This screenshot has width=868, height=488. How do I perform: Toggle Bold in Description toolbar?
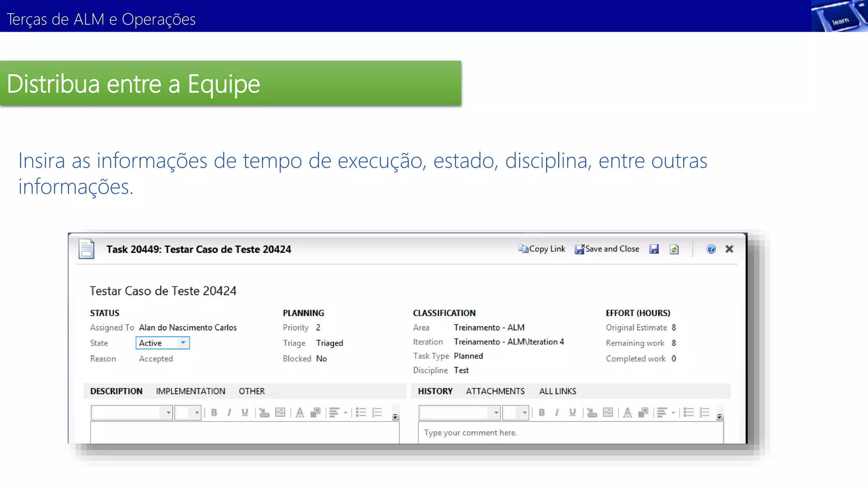[x=214, y=413]
